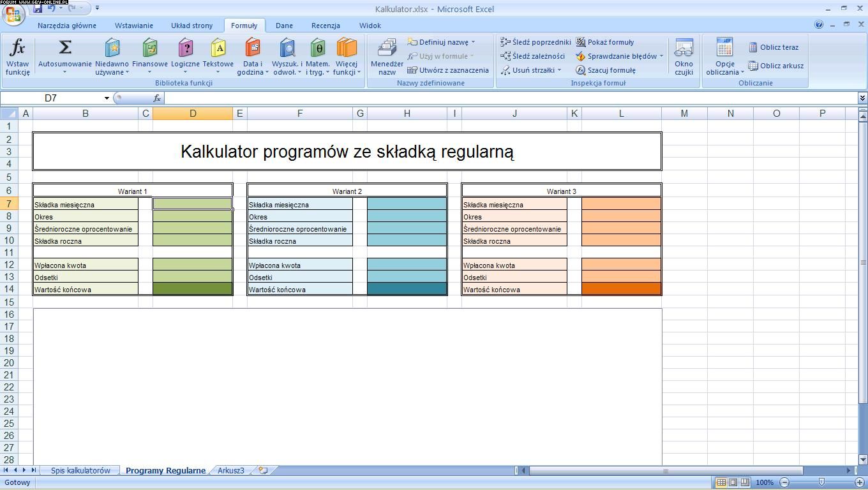
Task: Click Śledź poprzedniki button
Action: [x=535, y=42]
